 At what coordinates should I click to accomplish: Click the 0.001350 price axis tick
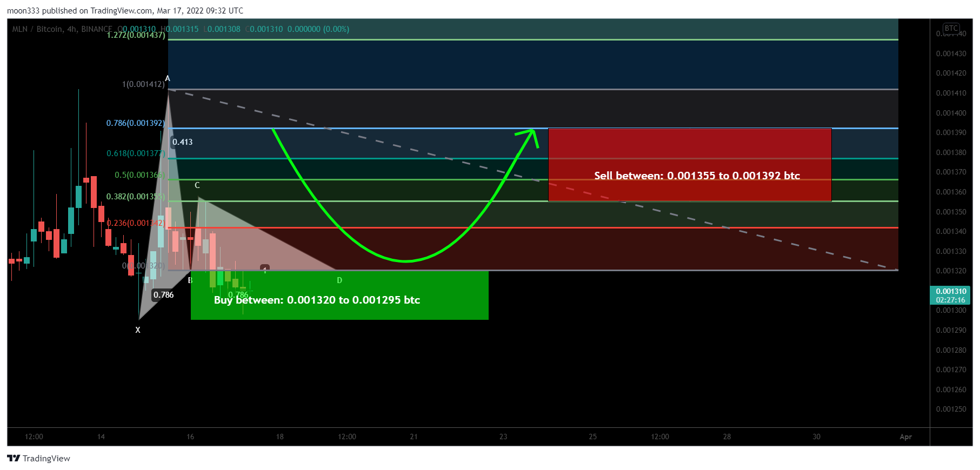(951, 212)
